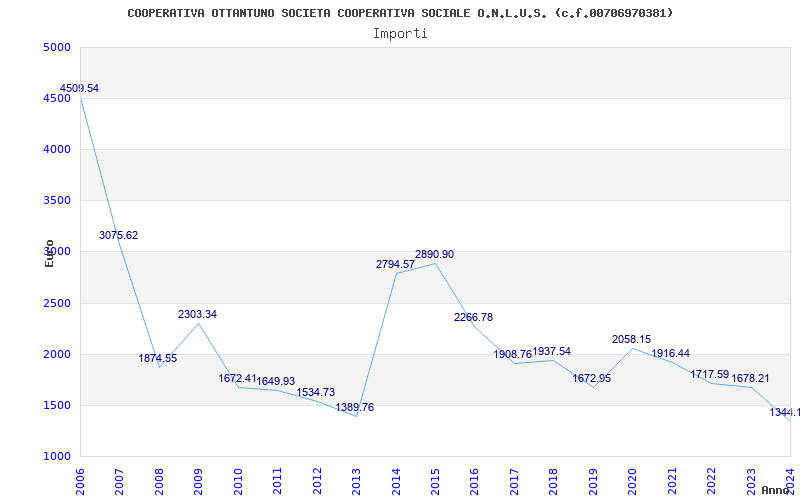Click the 1389.76 lowest 2013 value label
Screen dimensions: 800x500
[x=354, y=408]
